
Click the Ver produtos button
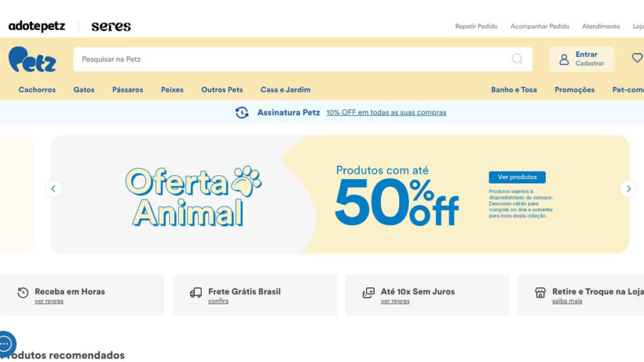click(x=517, y=177)
